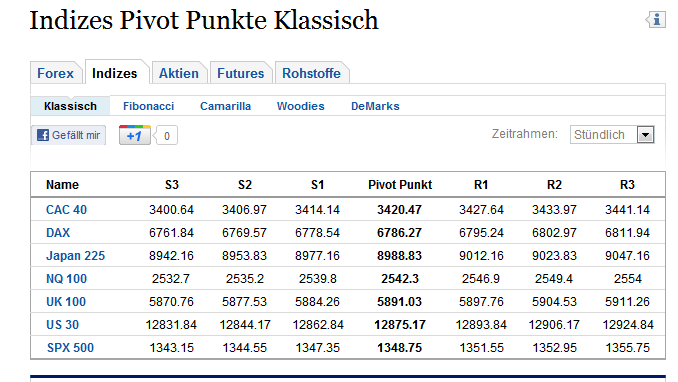Select the Fibonacci pivot type

[x=148, y=106]
